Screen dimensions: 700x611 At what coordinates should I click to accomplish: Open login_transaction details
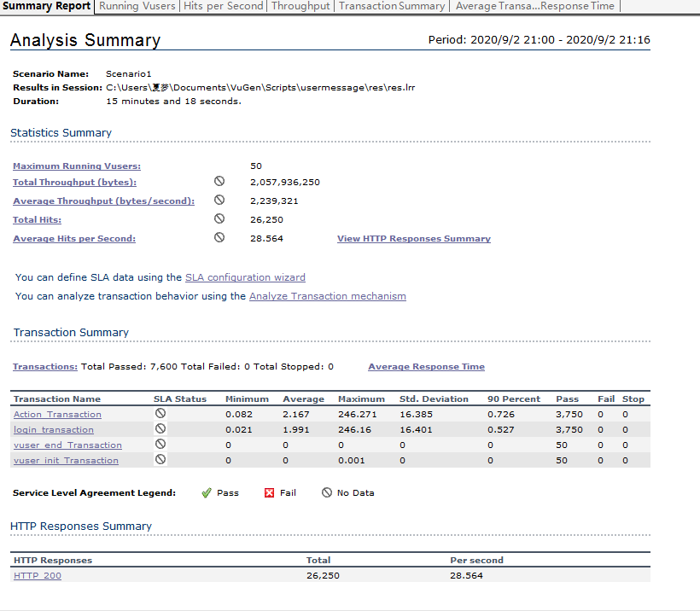(x=54, y=429)
